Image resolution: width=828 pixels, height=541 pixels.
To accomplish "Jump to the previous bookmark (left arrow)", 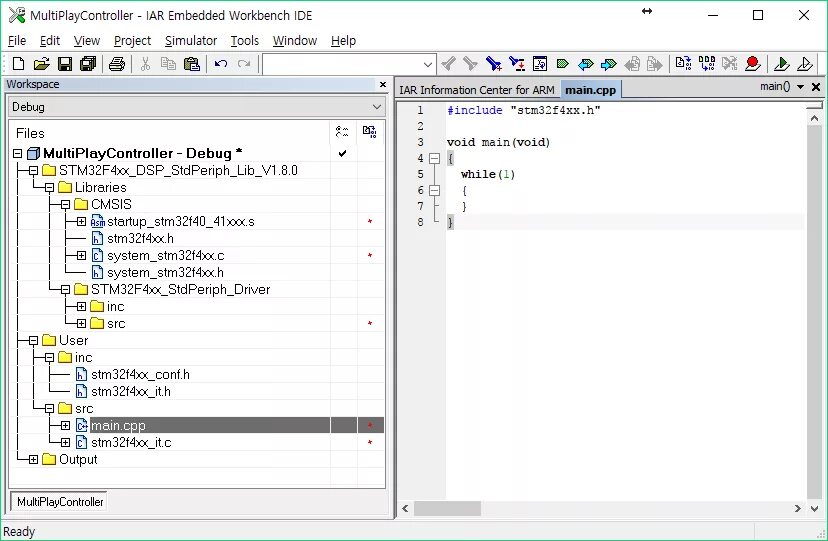I will pyautogui.click(x=586, y=64).
